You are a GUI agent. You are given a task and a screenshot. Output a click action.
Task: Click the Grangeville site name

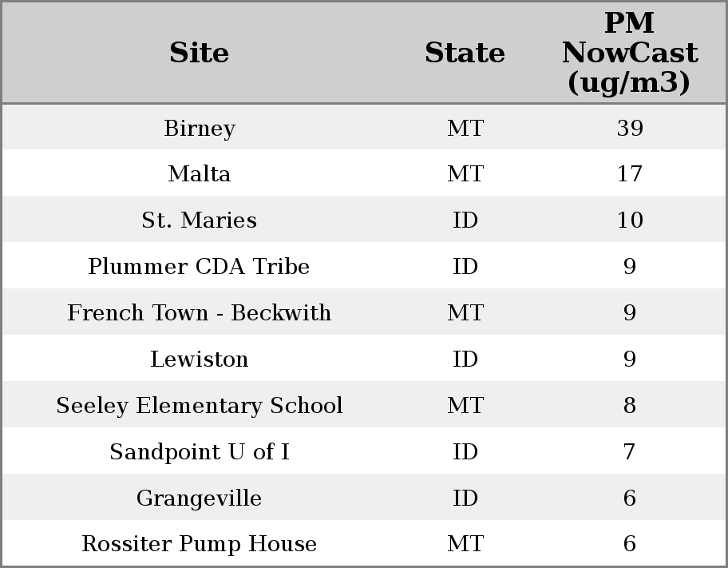tap(199, 498)
